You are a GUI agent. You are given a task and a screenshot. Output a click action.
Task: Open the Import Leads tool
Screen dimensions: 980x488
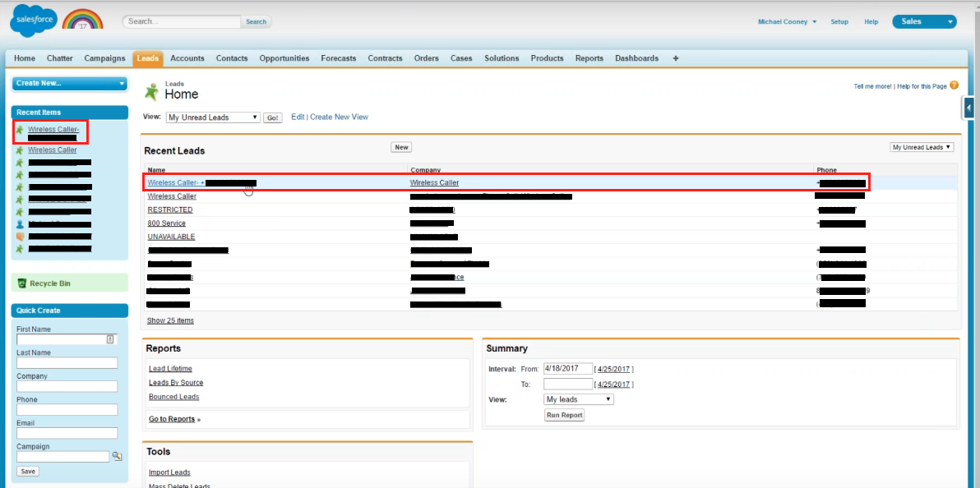point(169,472)
